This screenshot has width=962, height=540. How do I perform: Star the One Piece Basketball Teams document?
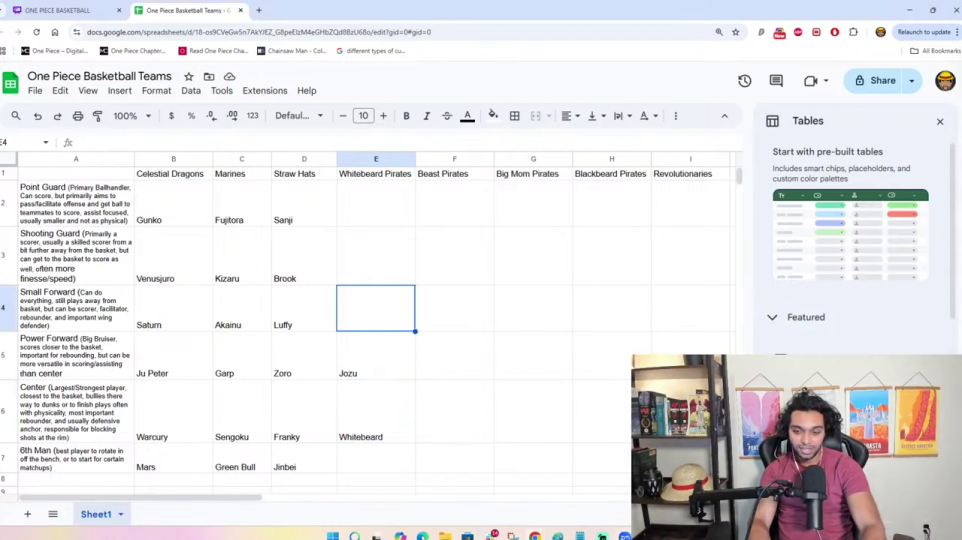[189, 77]
